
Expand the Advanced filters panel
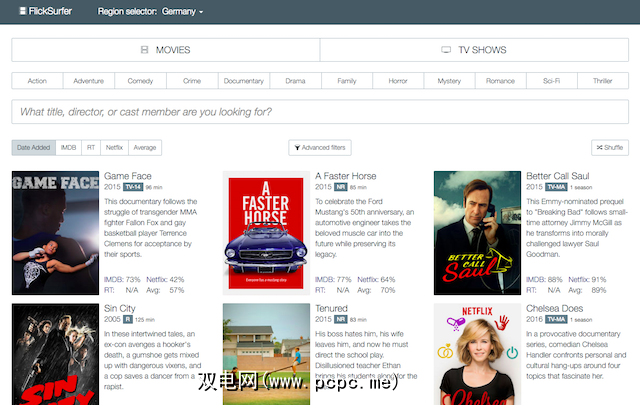pyautogui.click(x=320, y=148)
